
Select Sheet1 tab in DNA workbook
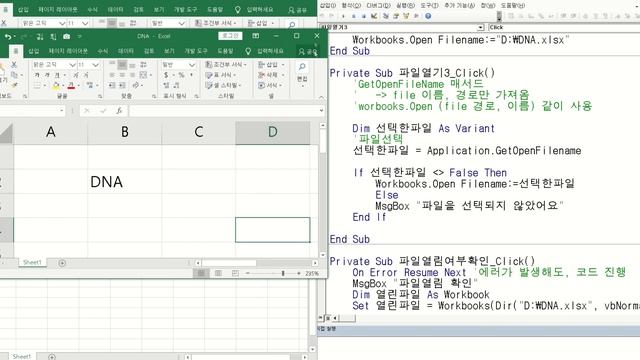point(32,262)
